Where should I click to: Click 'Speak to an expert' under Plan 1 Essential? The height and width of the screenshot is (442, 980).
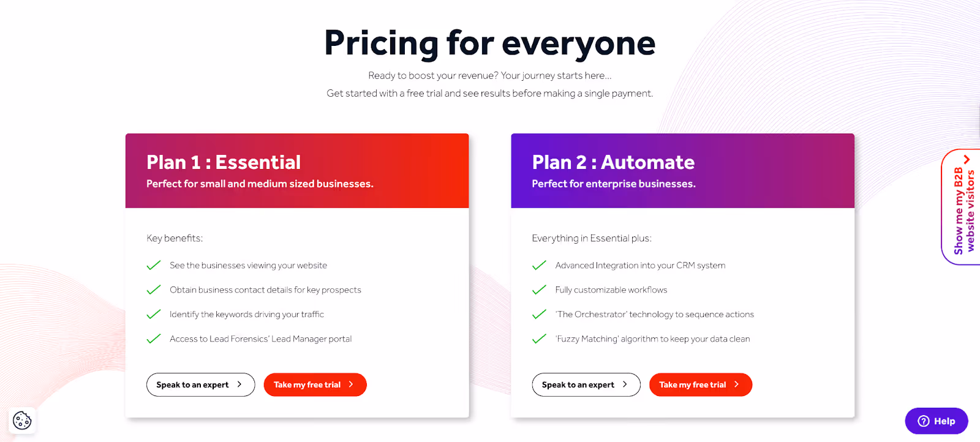[200, 384]
